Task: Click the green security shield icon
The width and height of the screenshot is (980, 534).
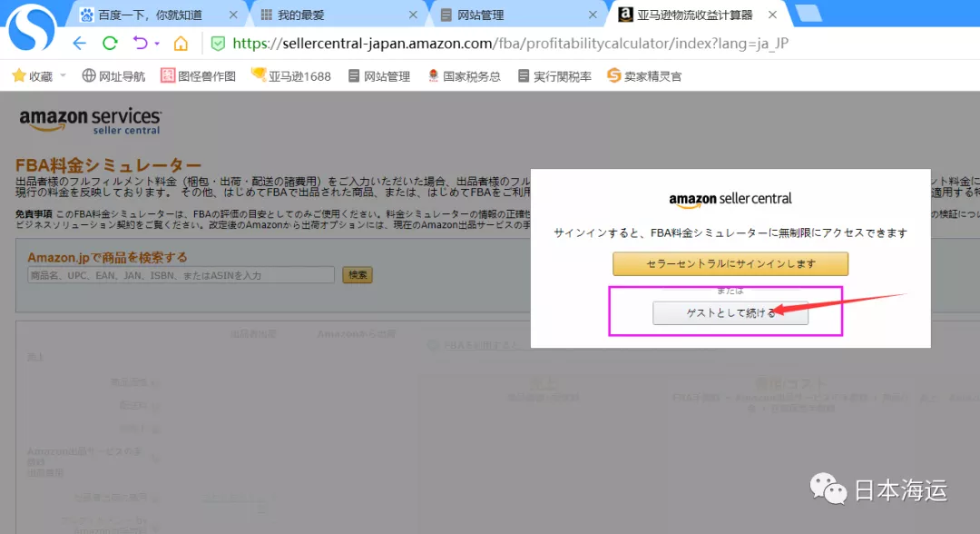Action: coord(218,44)
